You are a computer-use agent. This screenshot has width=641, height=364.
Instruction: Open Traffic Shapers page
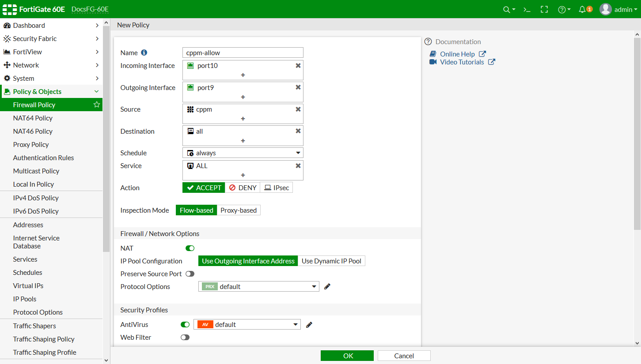[x=34, y=326]
